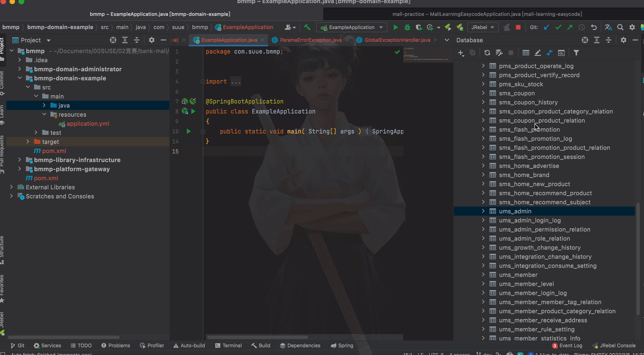The width and height of the screenshot is (644, 355).
Task: Open the JRebel dropdown
Action: tap(483, 27)
